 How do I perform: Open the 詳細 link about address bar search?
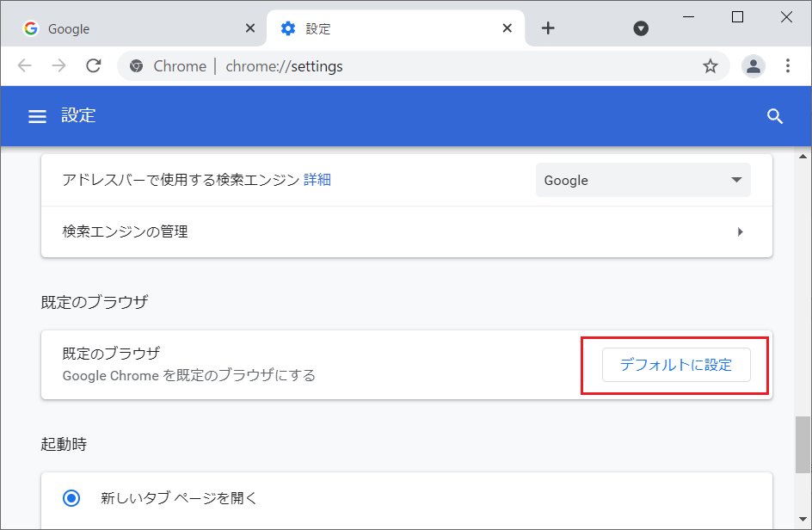[317, 180]
